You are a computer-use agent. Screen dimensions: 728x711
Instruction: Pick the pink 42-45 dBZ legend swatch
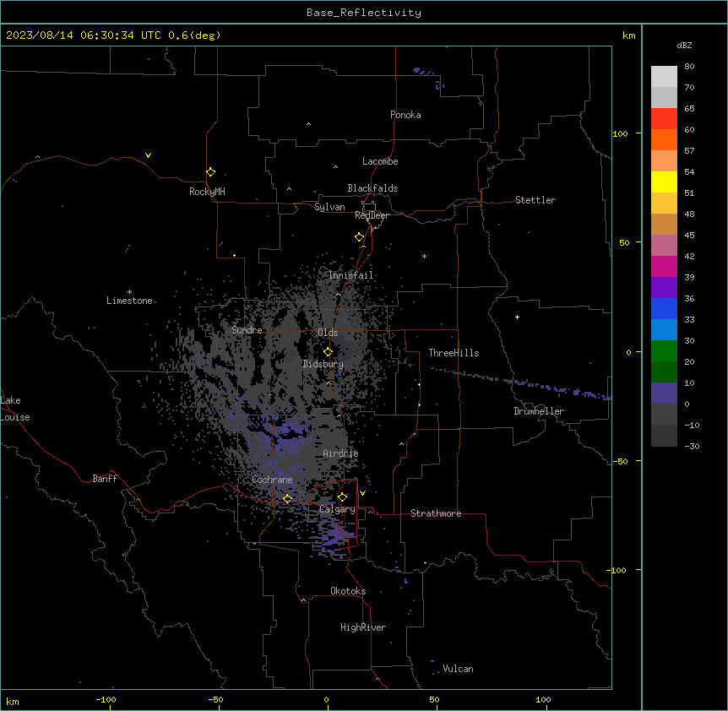click(x=664, y=245)
